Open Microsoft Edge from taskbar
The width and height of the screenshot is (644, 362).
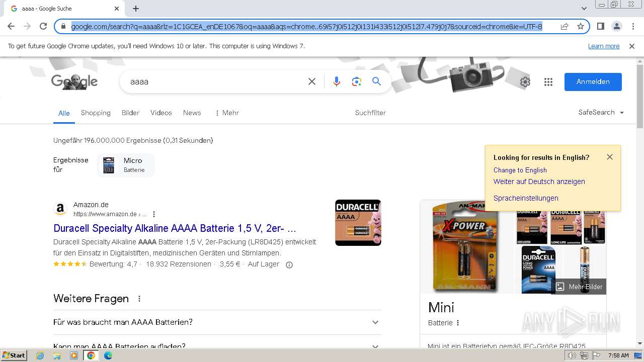click(x=108, y=355)
